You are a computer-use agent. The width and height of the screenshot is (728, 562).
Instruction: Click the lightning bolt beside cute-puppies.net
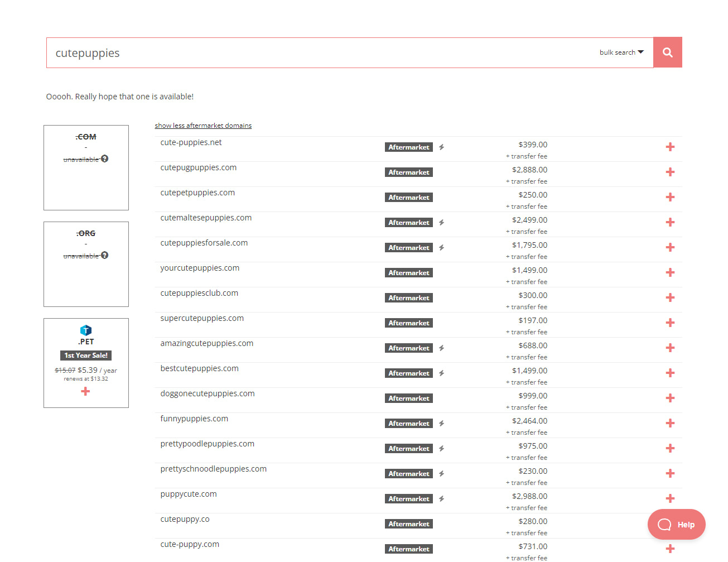441,147
